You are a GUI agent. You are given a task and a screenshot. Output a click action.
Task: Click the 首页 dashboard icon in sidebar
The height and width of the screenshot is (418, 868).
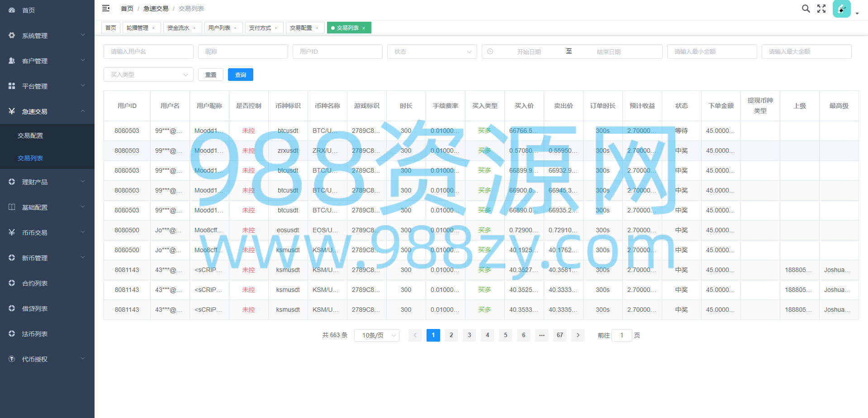coord(12,10)
